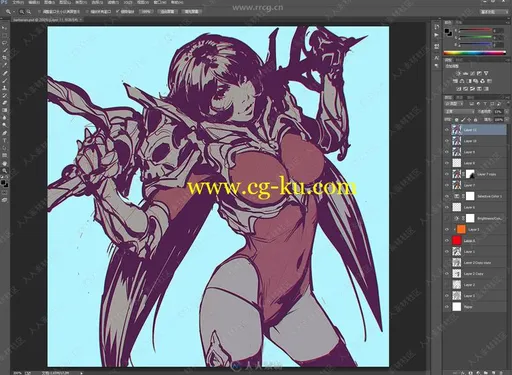Click the zoom out magnifier in options bar
Screen dimensions: 512x375
pyautogui.click(x=29, y=12)
